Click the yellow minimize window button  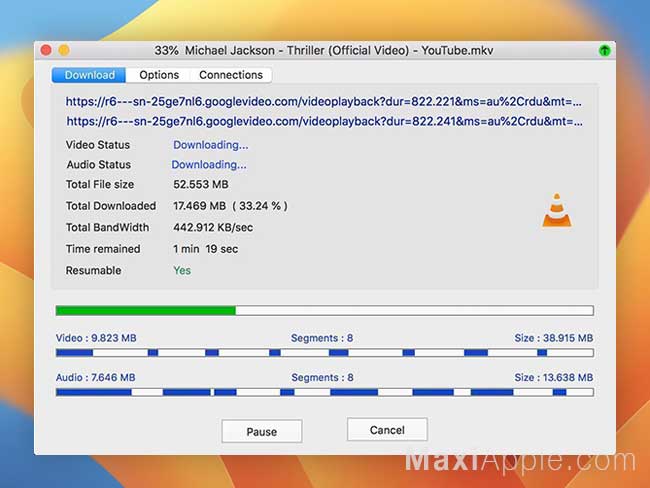tap(64, 50)
